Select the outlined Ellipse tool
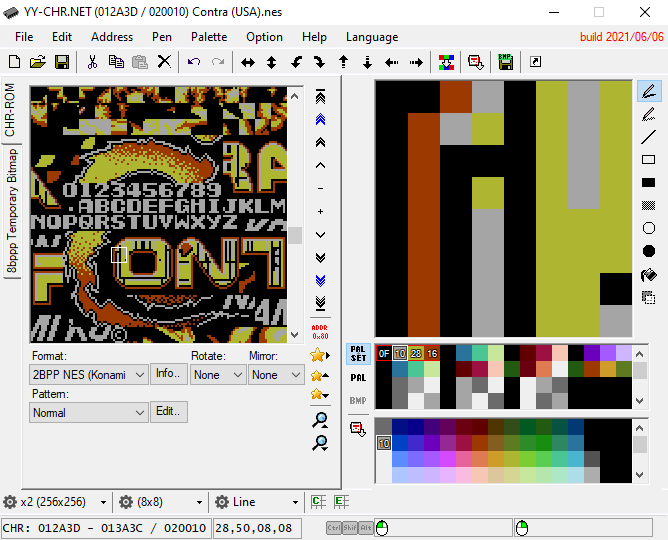668x540 pixels. tap(649, 229)
